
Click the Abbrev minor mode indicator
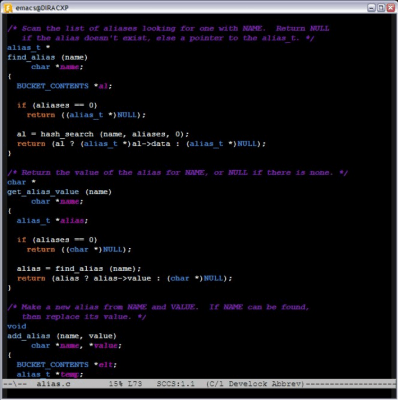(x=287, y=384)
